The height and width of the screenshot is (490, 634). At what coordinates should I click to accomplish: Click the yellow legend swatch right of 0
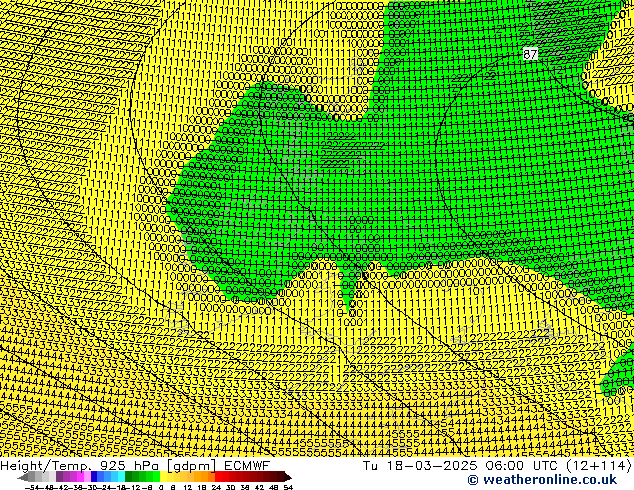[x=163, y=477]
